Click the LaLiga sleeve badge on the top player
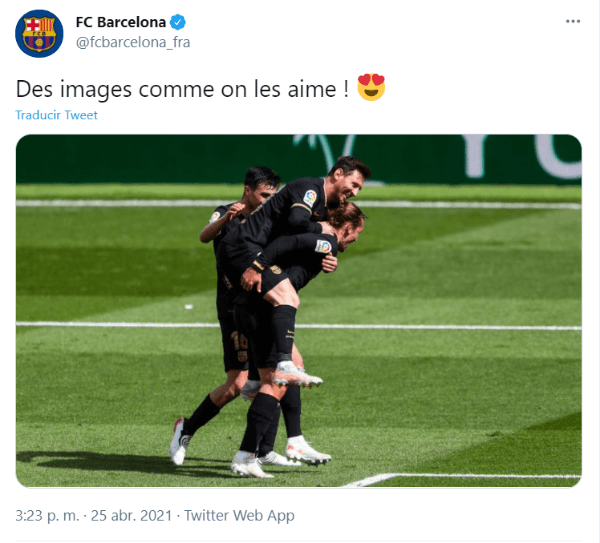Image resolution: width=600 pixels, height=543 pixels. [x=310, y=198]
